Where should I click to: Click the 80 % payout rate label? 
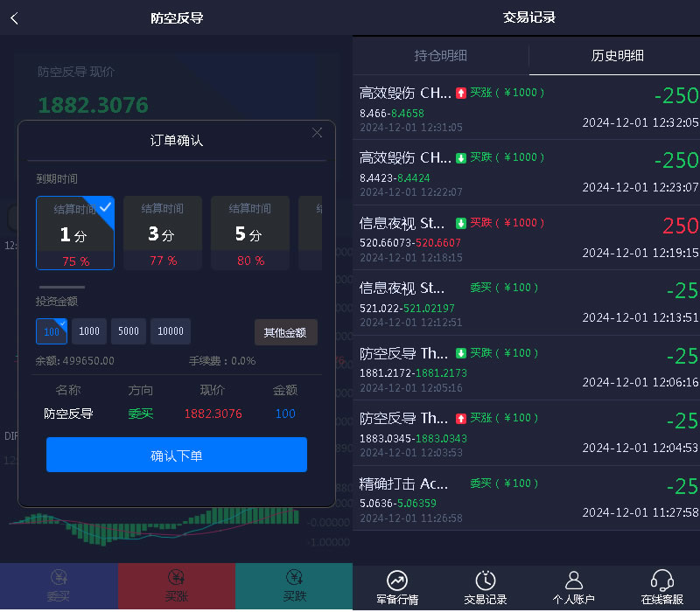click(x=251, y=261)
